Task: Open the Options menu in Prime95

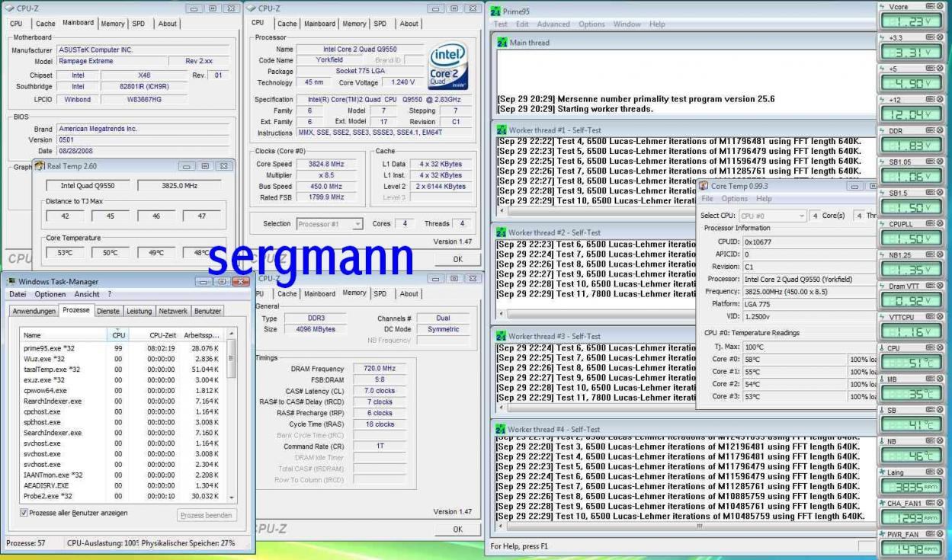Action: click(591, 24)
